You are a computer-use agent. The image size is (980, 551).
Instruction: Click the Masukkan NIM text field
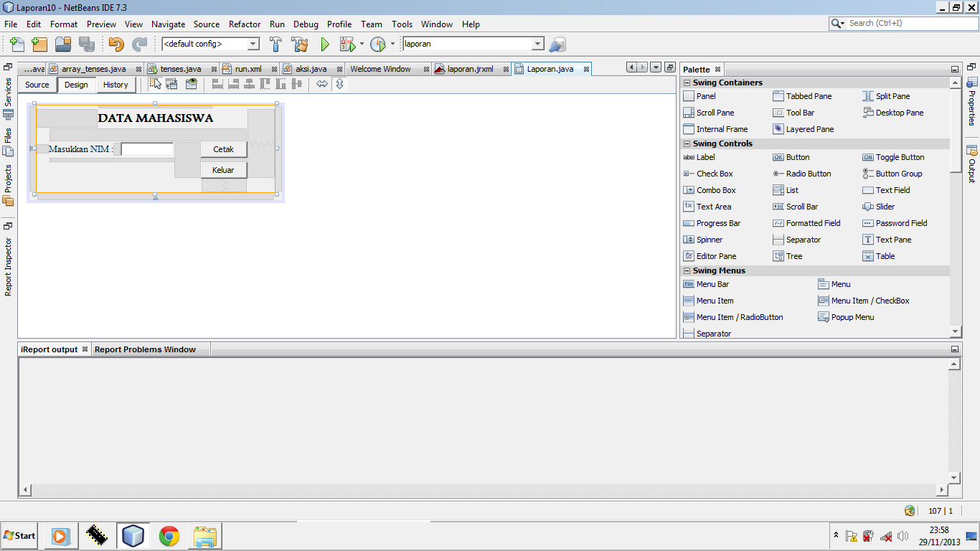pyautogui.click(x=146, y=149)
